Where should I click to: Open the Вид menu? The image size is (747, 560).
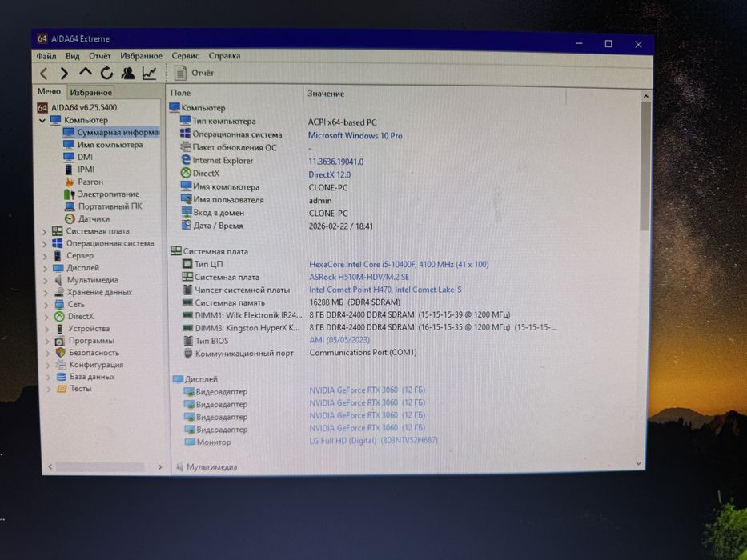click(x=72, y=56)
